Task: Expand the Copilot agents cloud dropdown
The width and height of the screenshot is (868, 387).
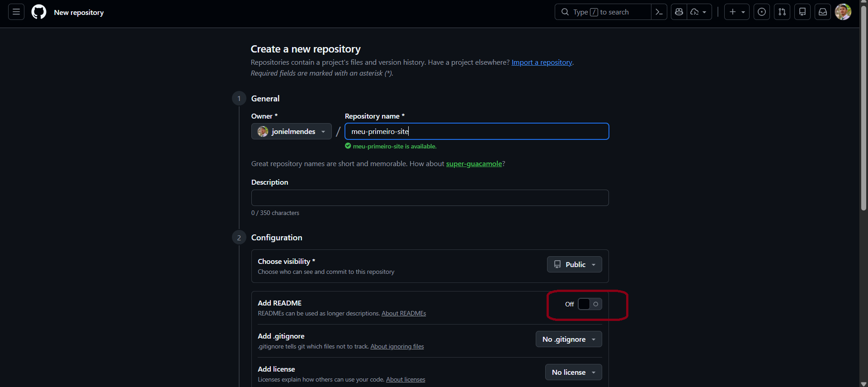Action: [x=699, y=12]
